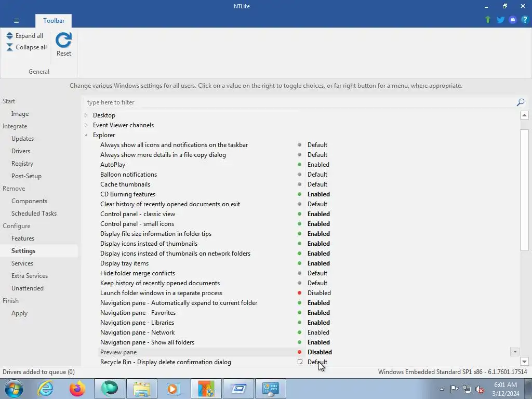Open the Registry page in sidebar
This screenshot has height=399, width=532.
22,164
